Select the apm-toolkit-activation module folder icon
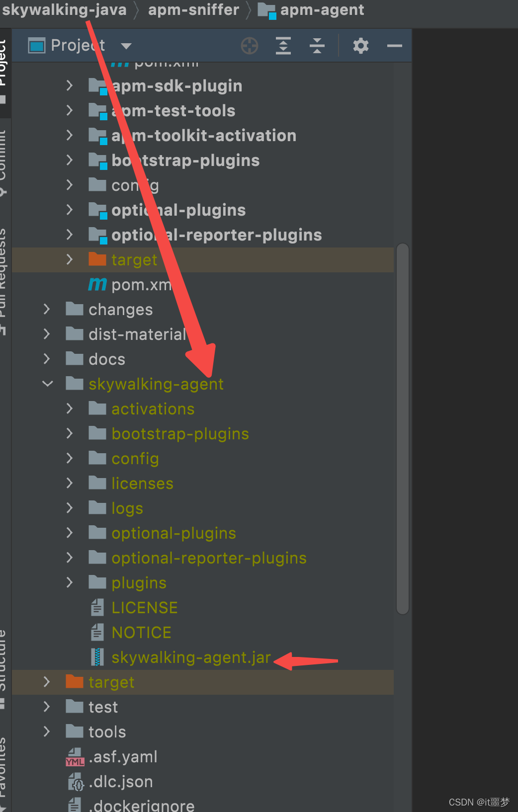 point(97,136)
